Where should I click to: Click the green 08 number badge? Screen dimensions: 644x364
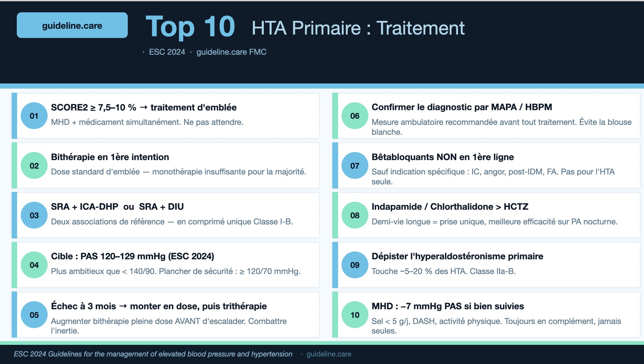(355, 215)
